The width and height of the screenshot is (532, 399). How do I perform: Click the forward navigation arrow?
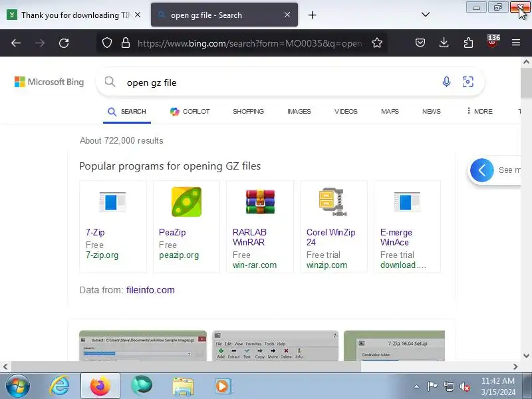coord(40,43)
